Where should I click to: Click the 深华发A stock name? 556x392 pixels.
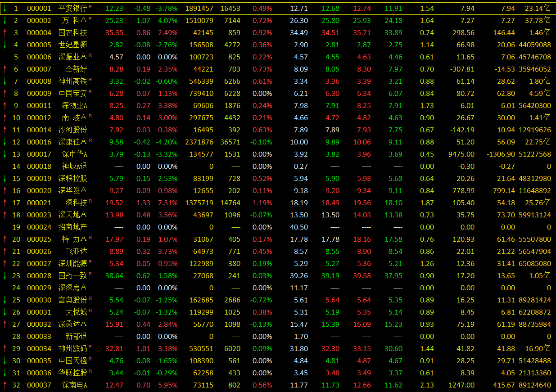click(x=73, y=190)
